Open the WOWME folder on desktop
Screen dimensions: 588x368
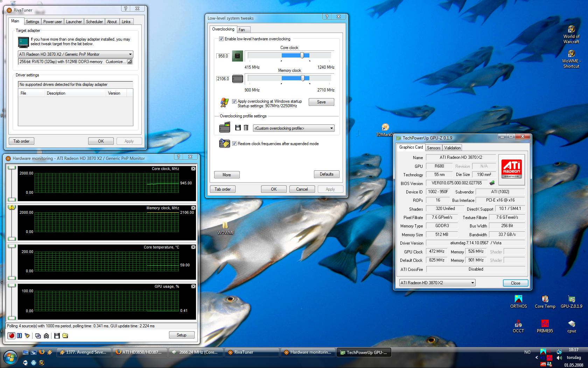pyautogui.click(x=225, y=228)
